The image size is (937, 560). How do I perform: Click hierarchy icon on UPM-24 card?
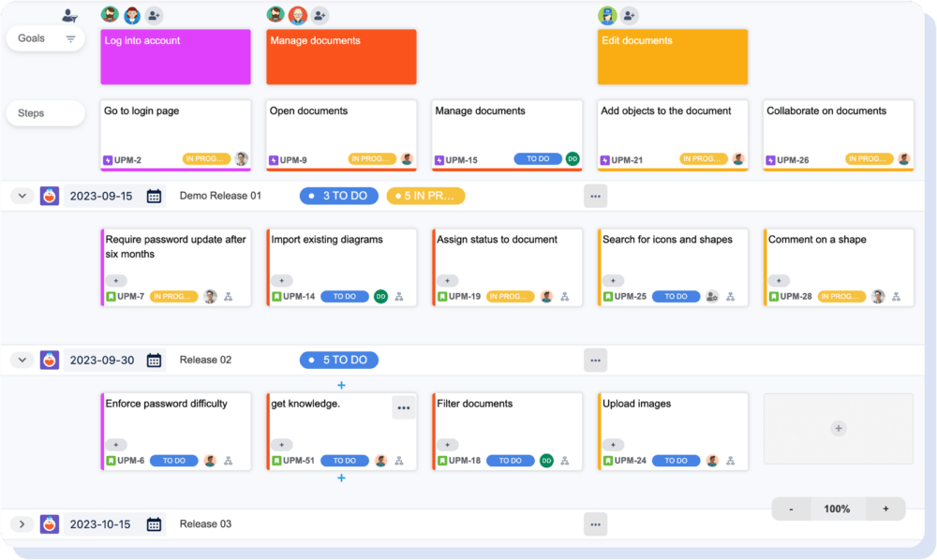point(730,461)
